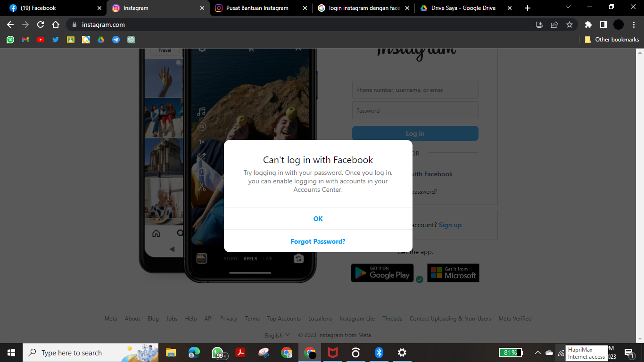The height and width of the screenshot is (362, 644).
Task: Go back to the previous page
Action: point(10,25)
